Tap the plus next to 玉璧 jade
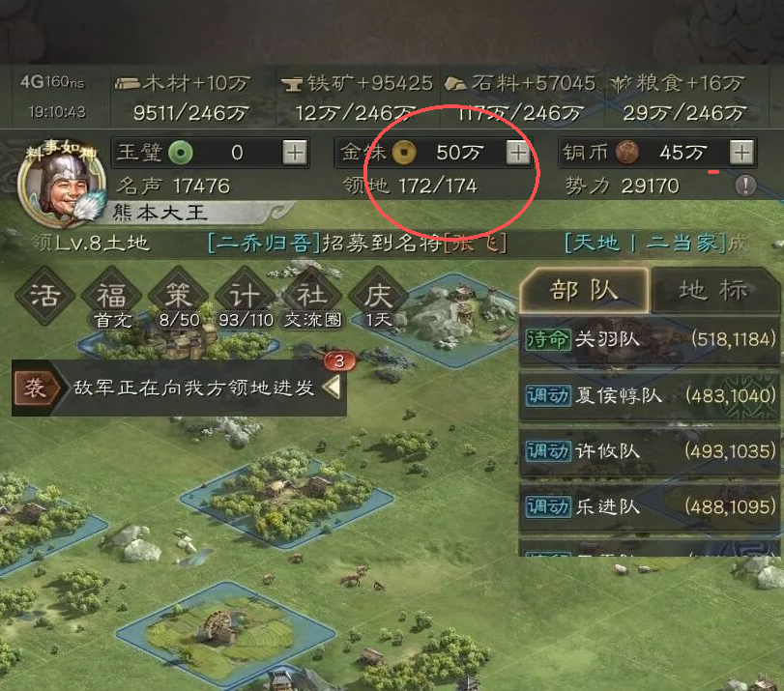 [x=295, y=152]
